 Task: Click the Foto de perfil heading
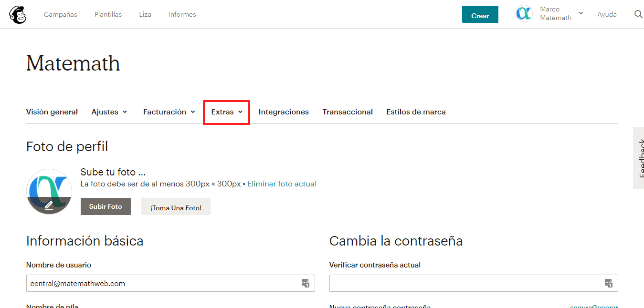[x=67, y=146]
